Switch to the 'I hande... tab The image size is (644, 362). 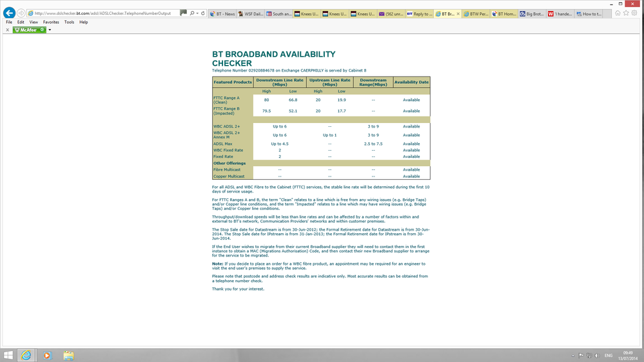560,14
